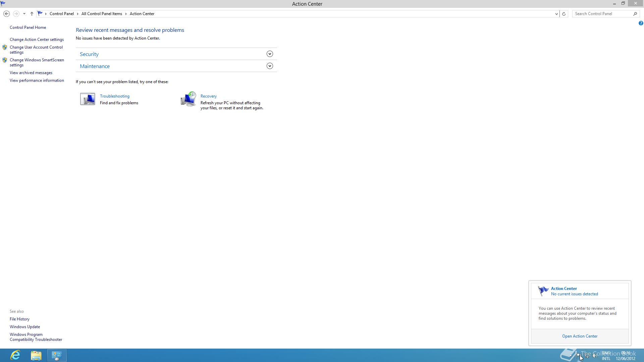644x362 pixels.
Task: Open Internet Explorer from the taskbar
Action: pos(15,355)
